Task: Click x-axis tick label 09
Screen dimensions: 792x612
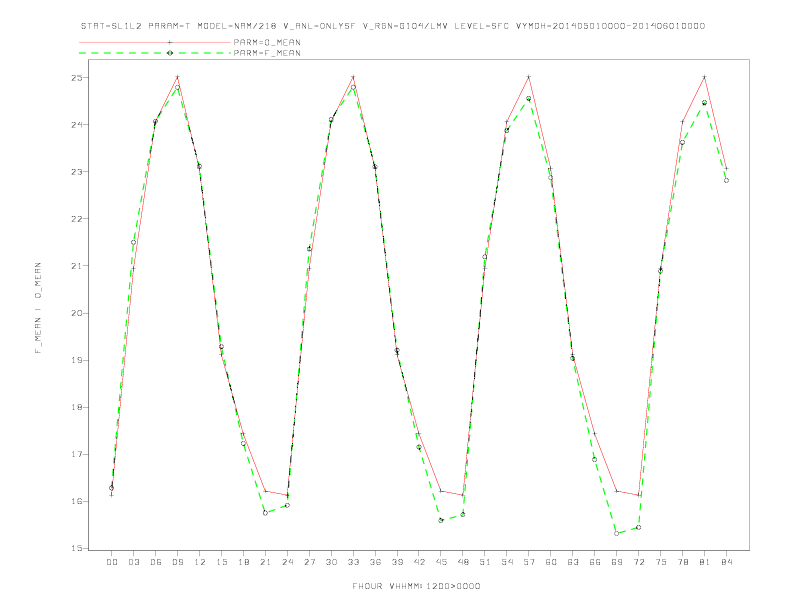Action: click(177, 562)
